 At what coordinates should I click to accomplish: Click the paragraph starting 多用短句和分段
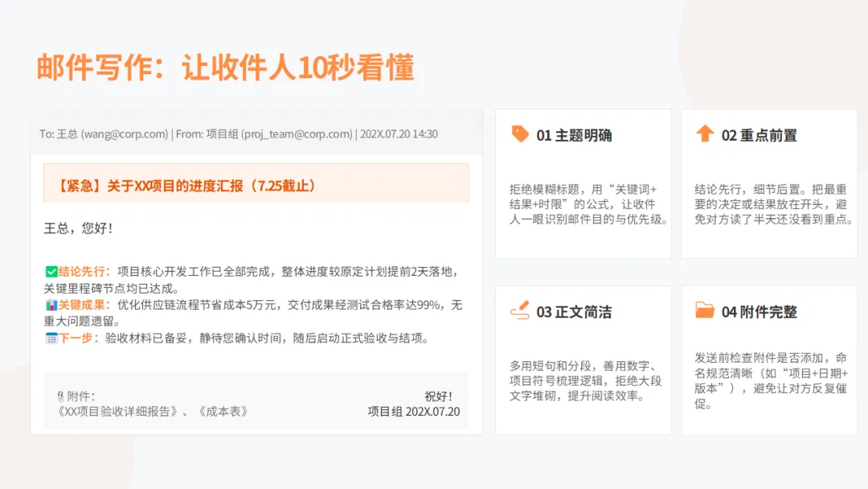586,381
